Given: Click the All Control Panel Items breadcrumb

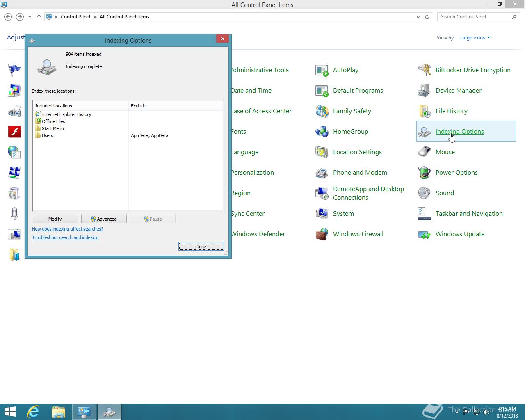Looking at the screenshot, I should click(124, 17).
